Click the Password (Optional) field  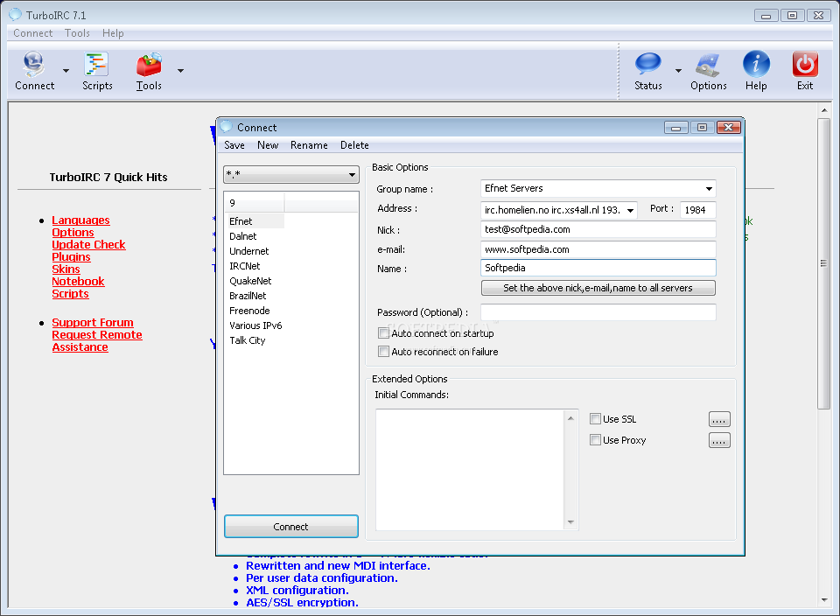pos(598,312)
